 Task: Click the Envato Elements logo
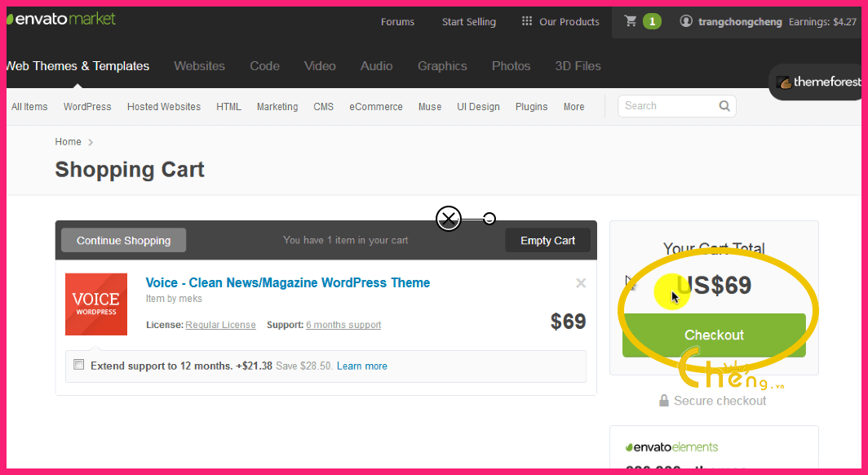[x=671, y=446]
